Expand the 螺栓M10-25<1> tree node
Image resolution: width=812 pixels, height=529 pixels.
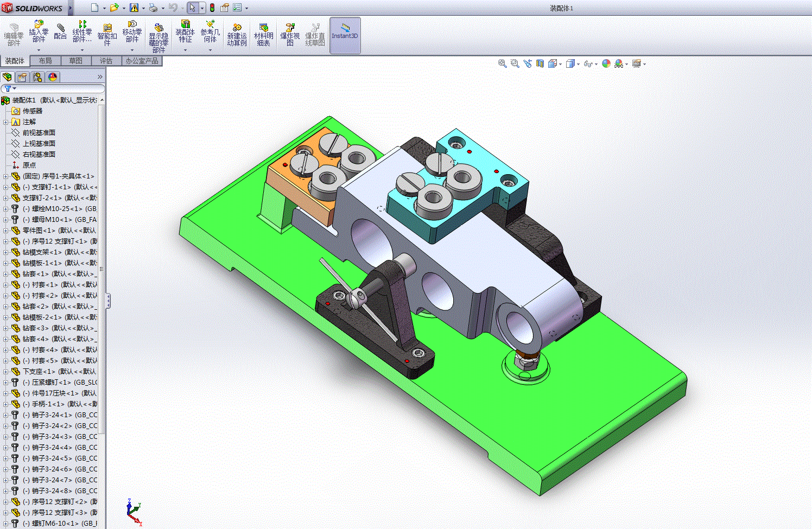click(x=5, y=209)
